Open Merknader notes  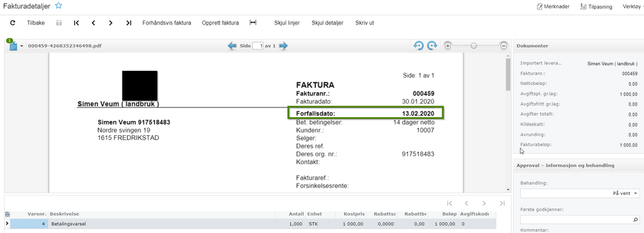pyautogui.click(x=553, y=6)
